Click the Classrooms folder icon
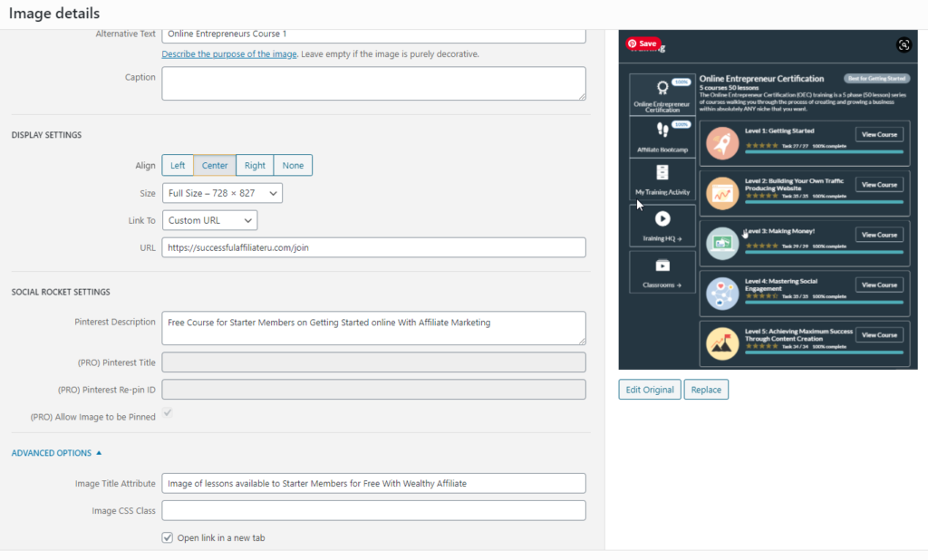 tap(662, 266)
